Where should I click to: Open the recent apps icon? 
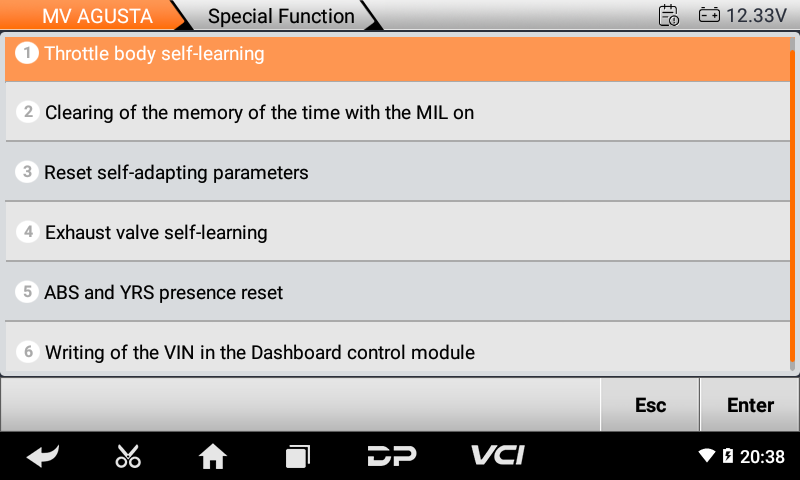pos(297,457)
